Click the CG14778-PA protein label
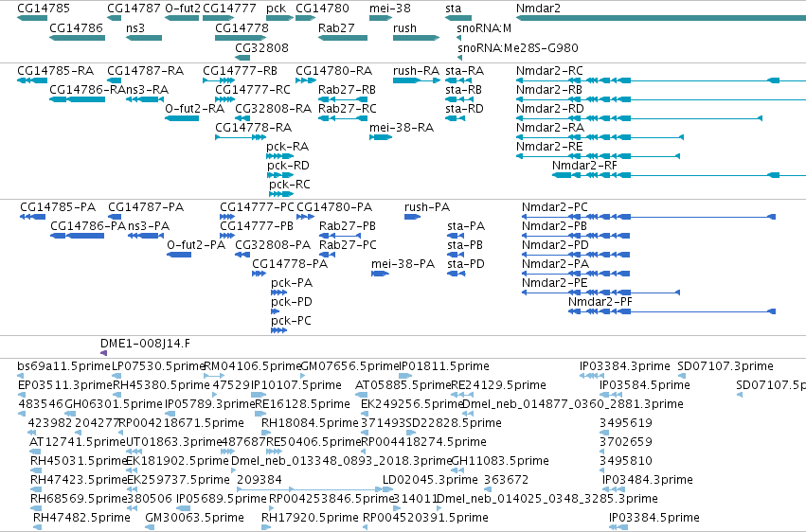The width and height of the screenshot is (806, 532). pos(290,264)
